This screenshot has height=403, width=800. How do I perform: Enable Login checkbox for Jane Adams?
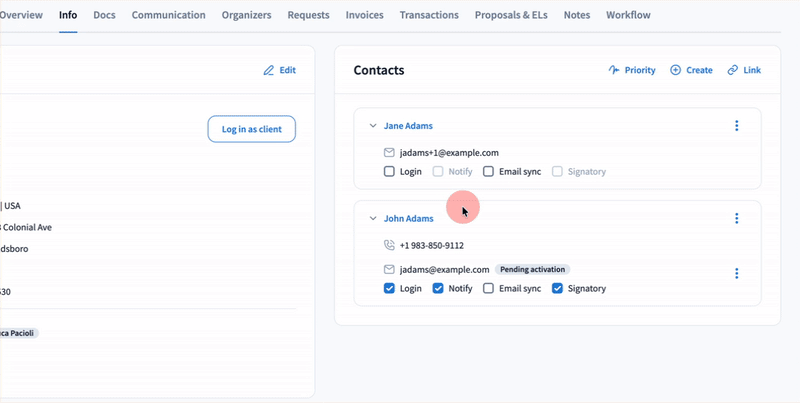[389, 172]
